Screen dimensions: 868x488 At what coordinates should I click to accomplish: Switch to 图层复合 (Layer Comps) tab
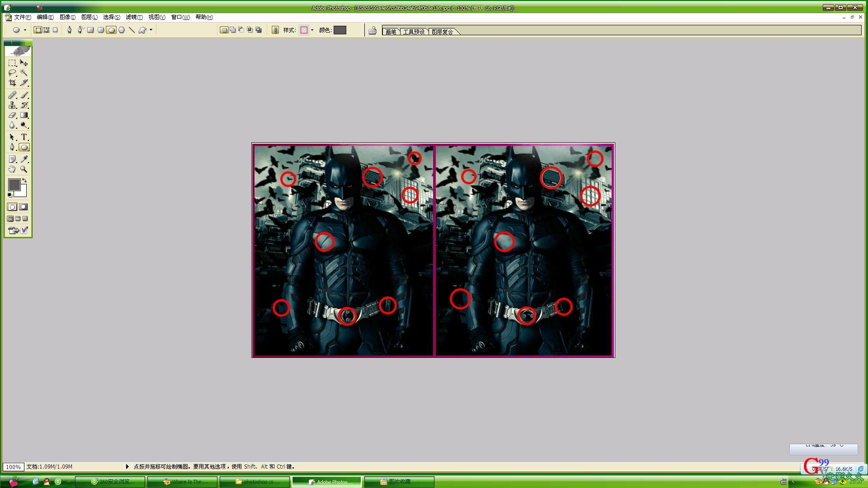tap(443, 32)
